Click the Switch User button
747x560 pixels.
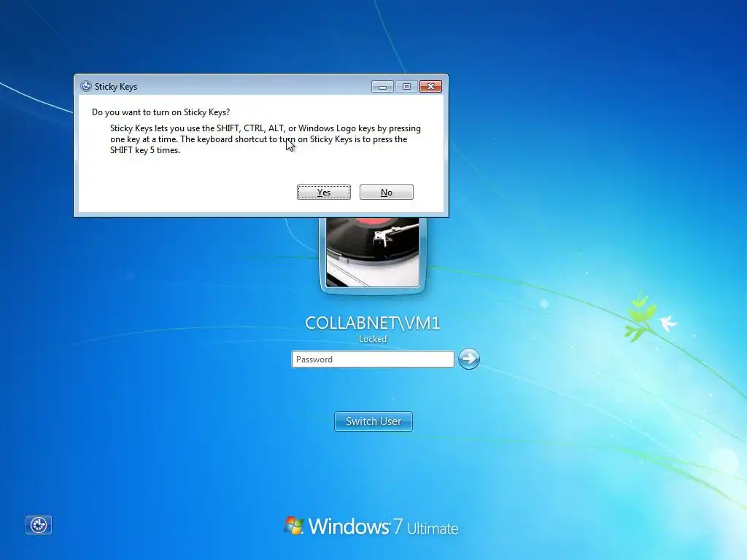[373, 421]
